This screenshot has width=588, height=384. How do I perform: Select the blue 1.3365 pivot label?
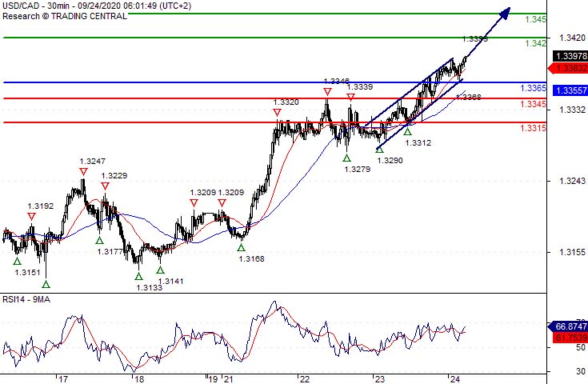pos(534,88)
